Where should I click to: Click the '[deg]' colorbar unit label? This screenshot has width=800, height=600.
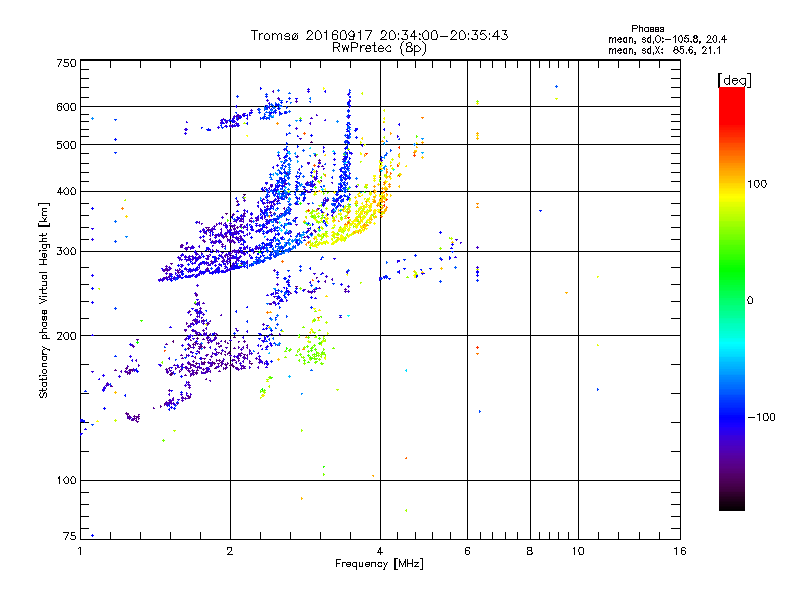(734, 80)
